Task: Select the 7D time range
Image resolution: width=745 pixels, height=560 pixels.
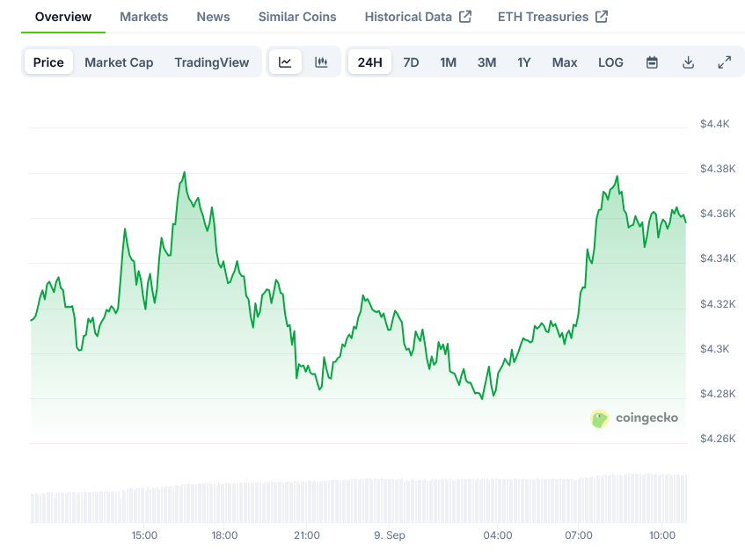Action: click(411, 62)
